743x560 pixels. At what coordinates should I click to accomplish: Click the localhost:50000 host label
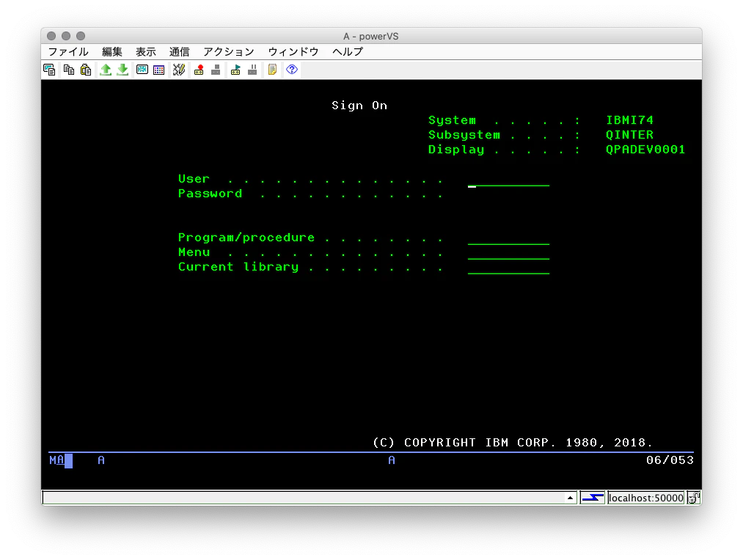tap(646, 498)
